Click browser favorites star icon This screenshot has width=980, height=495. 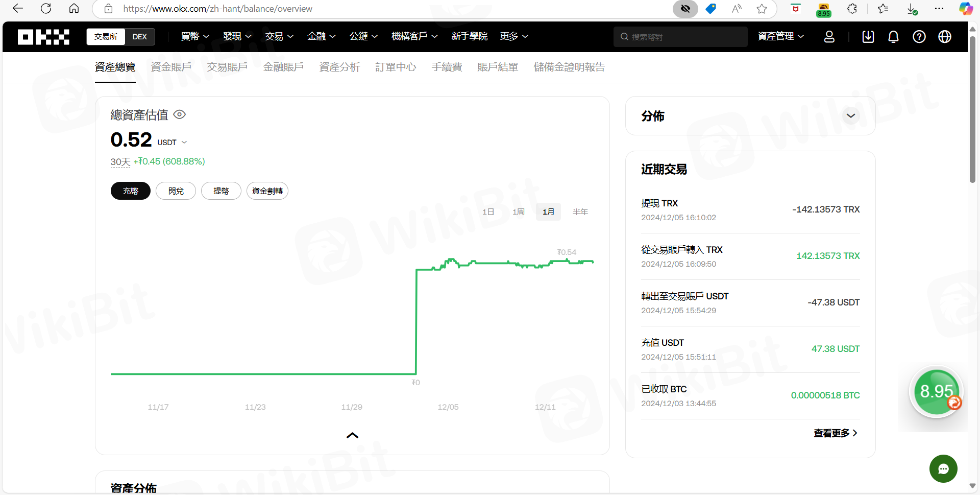coord(762,9)
